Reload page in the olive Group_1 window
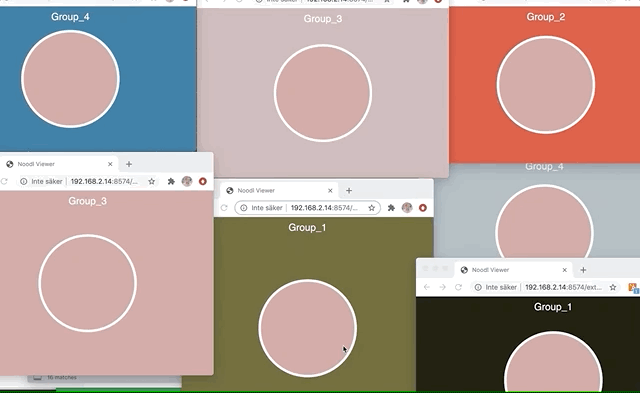 click(224, 208)
